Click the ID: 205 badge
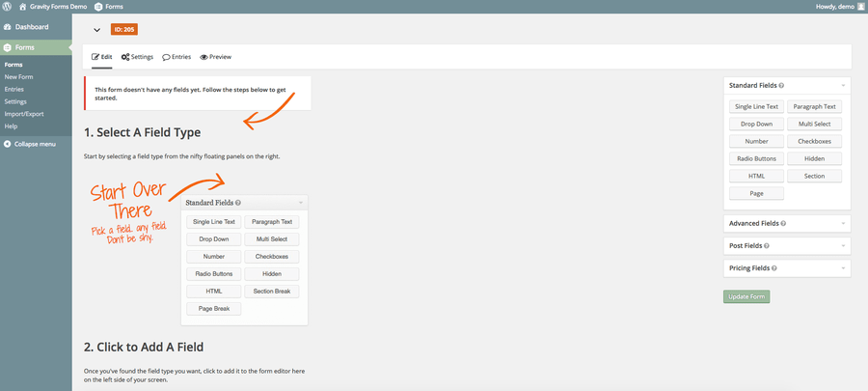 click(124, 29)
